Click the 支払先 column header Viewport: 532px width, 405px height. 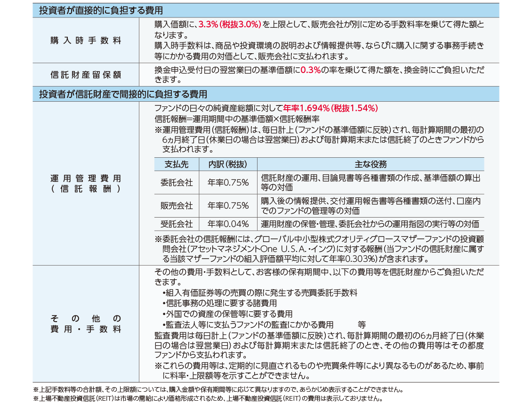coord(176,164)
